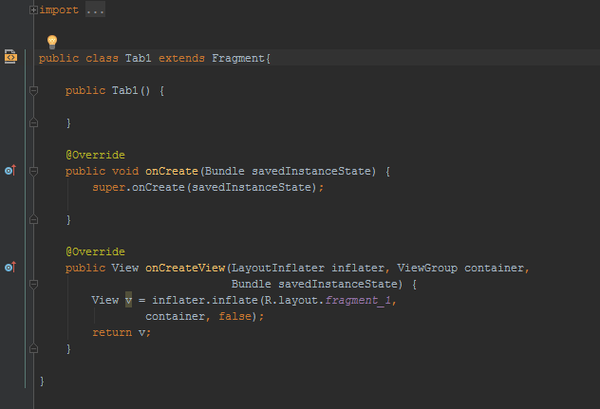Expand the collapsed import block
600x409 pixels.
34,10
